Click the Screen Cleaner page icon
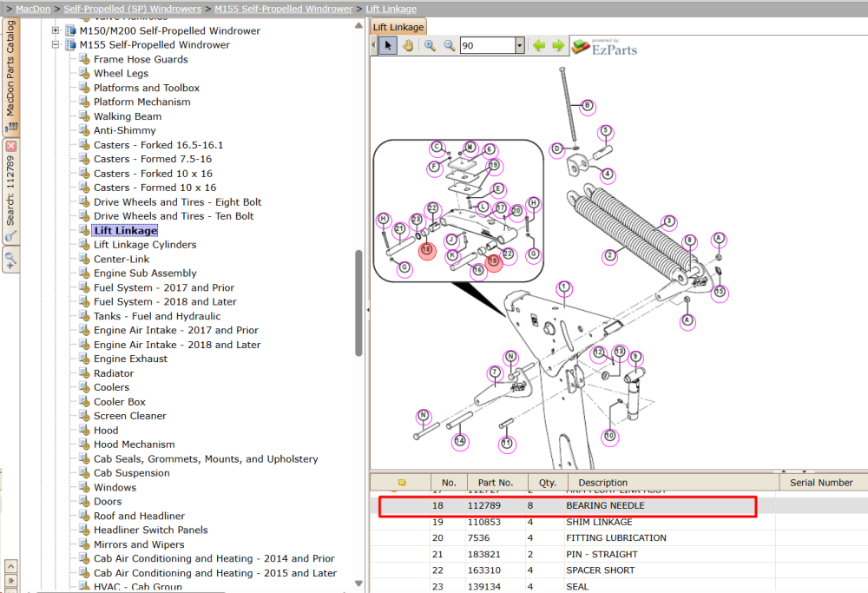Image resolution: width=868 pixels, height=593 pixels. 84,415
